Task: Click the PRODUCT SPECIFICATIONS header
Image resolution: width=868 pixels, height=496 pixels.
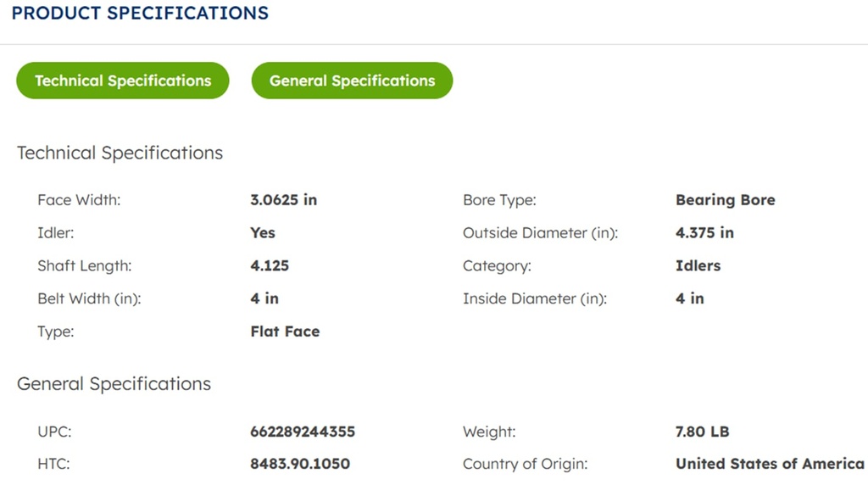Action: [140, 14]
